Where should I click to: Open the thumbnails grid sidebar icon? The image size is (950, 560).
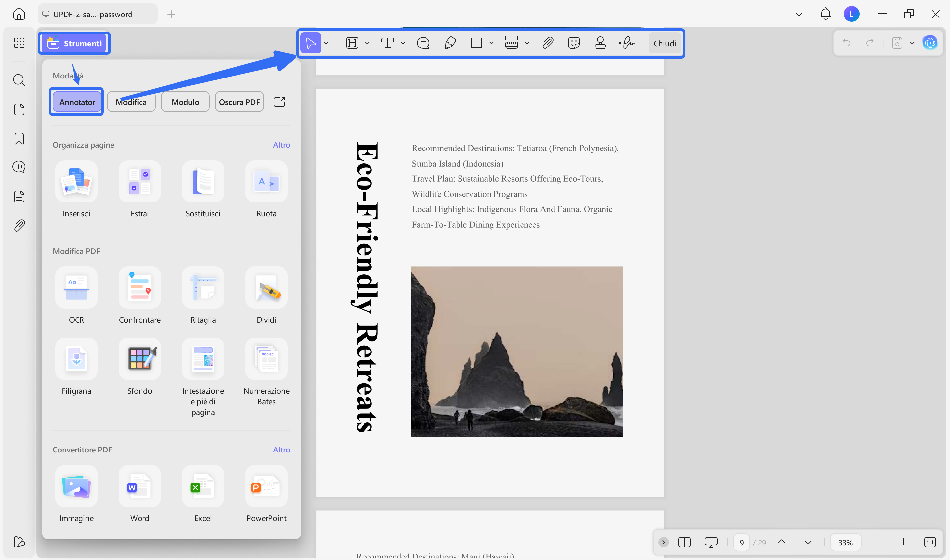click(19, 43)
